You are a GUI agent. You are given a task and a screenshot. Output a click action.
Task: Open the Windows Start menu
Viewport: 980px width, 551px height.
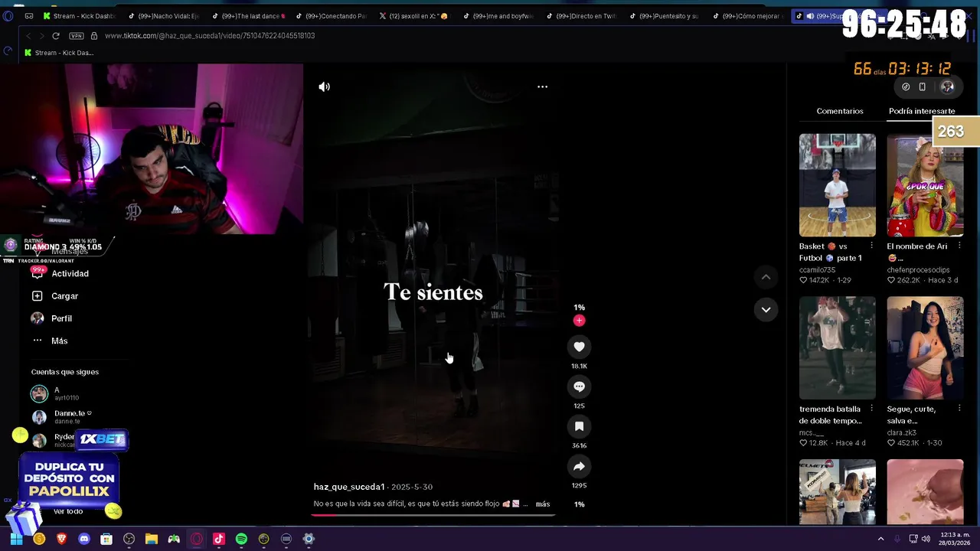(x=16, y=540)
